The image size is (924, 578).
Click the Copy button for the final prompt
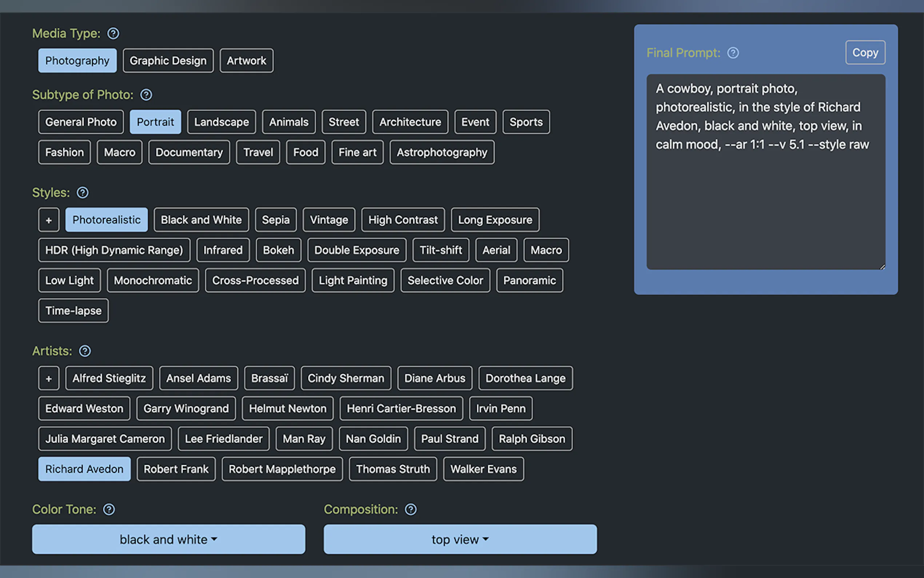click(864, 52)
